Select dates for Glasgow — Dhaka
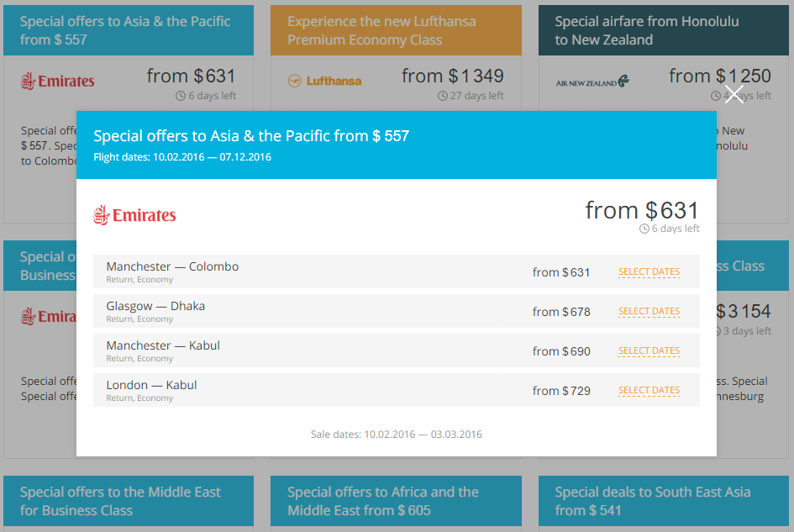The image size is (794, 532). (649, 312)
